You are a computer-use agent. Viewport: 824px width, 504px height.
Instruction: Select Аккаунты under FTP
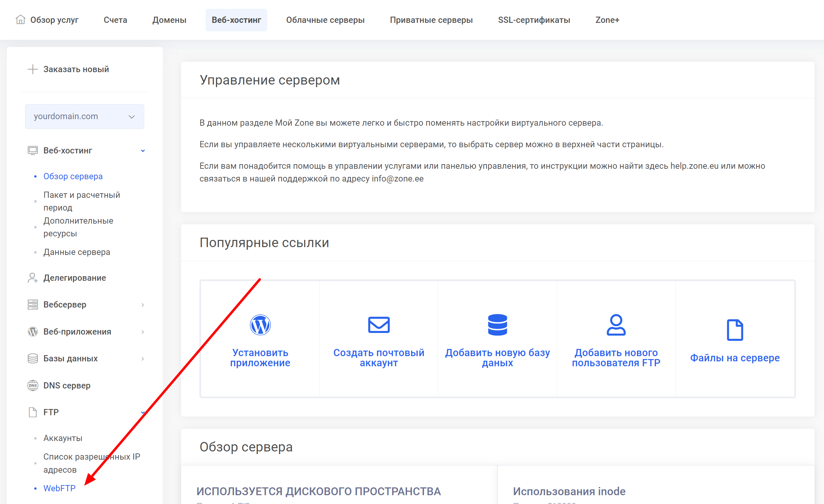pos(63,438)
